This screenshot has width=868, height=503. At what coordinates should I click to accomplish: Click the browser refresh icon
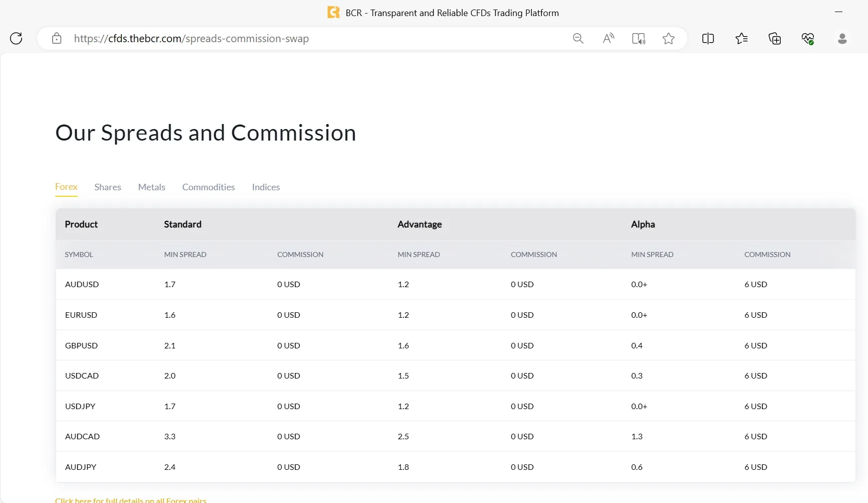click(16, 39)
